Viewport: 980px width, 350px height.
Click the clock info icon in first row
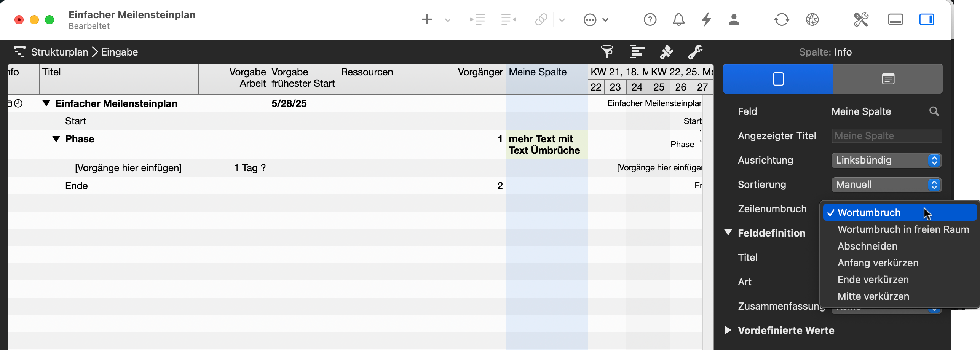click(x=18, y=103)
